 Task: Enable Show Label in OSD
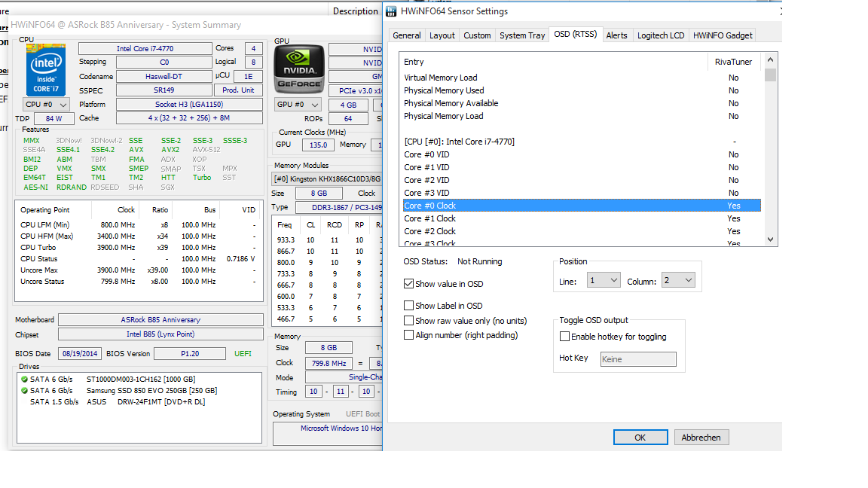(408, 306)
